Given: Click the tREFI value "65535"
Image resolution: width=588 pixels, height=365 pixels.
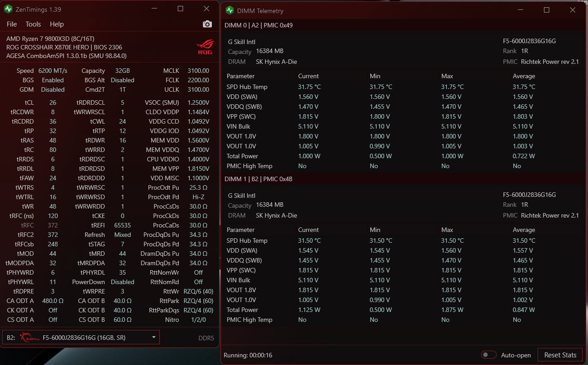Looking at the screenshot, I should click(122, 225).
